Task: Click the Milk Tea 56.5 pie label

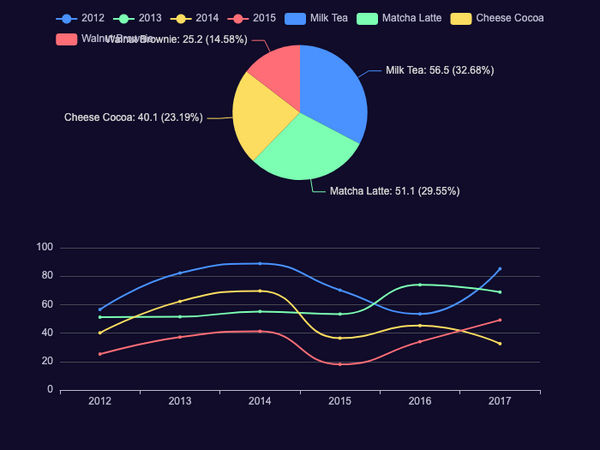Action: point(440,70)
